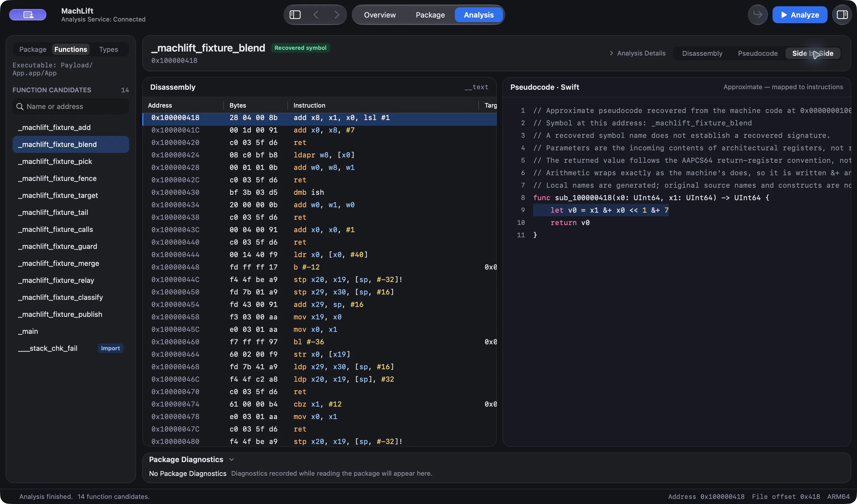Select the sidebar Functions tab
The image size is (857, 504).
coord(70,49)
